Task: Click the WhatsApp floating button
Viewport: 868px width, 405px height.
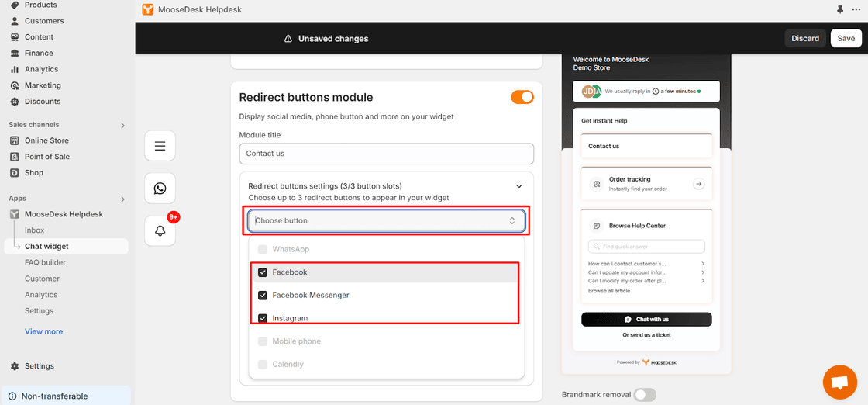Action: 160,189
